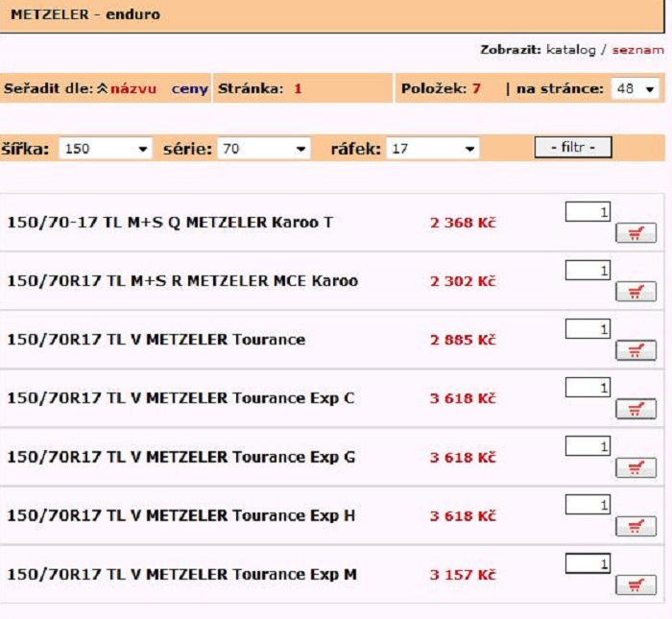Click cart icon for MCE Karoo tire

[x=636, y=292]
